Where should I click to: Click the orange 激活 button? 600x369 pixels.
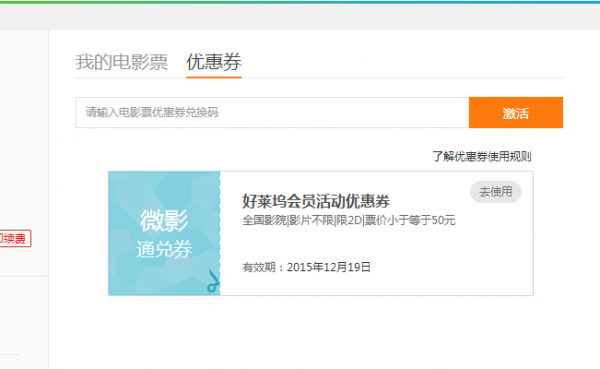coord(516,113)
